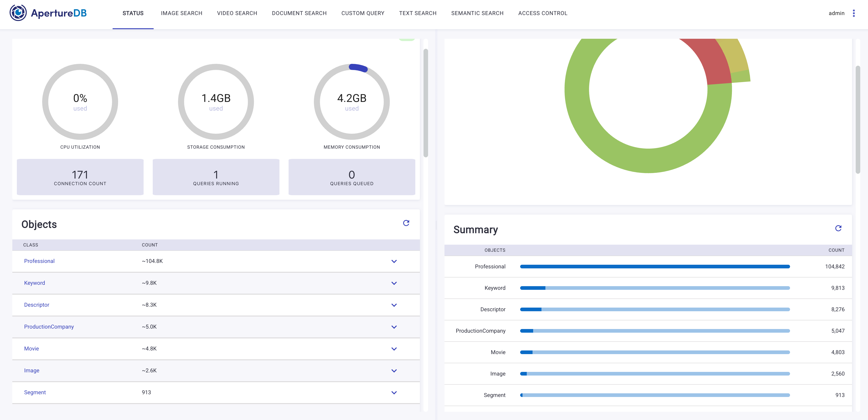Go to the Semantic Search tab
This screenshot has height=420, width=868.
pos(477,13)
